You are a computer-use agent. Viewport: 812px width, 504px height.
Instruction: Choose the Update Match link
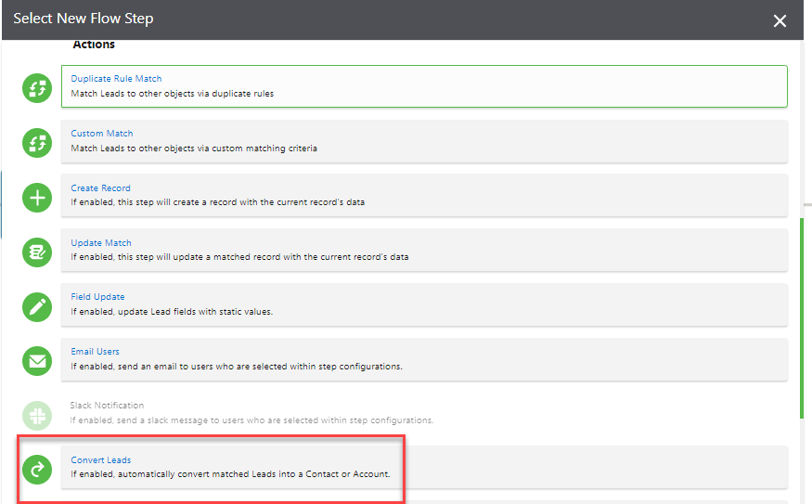101,243
